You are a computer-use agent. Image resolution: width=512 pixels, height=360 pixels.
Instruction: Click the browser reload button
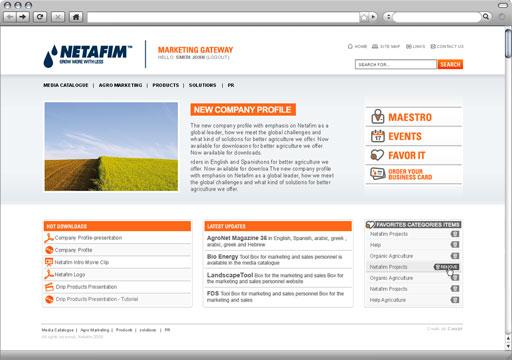[40, 17]
